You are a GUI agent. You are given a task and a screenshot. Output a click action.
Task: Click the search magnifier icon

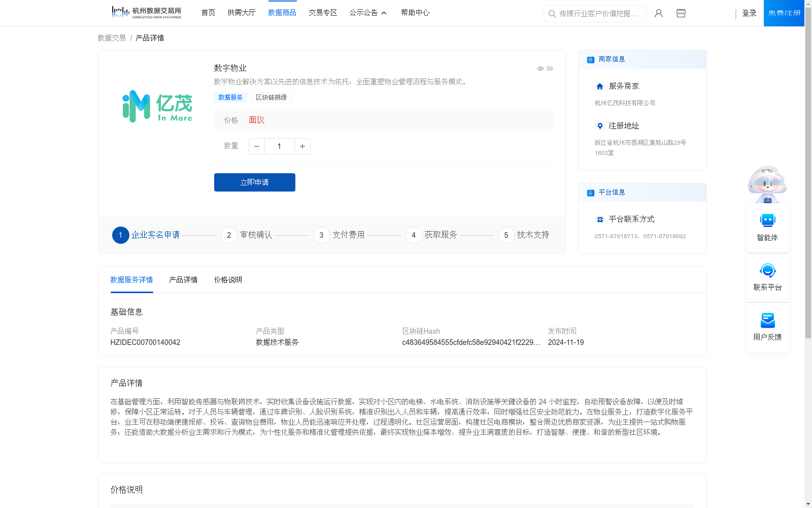pyautogui.click(x=552, y=14)
